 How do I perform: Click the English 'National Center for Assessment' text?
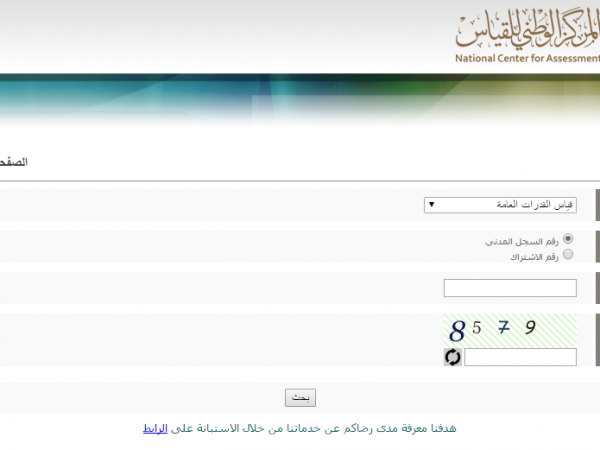coord(526,59)
